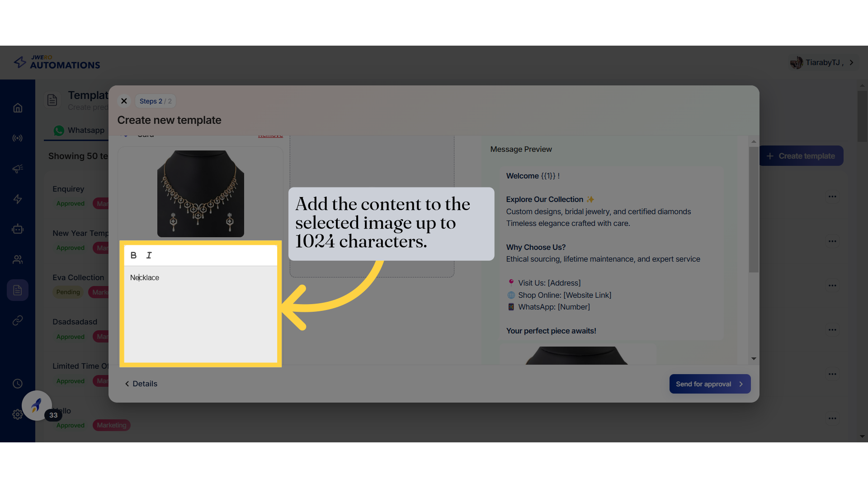Open the broadcast signal sidebar icon

[18, 138]
